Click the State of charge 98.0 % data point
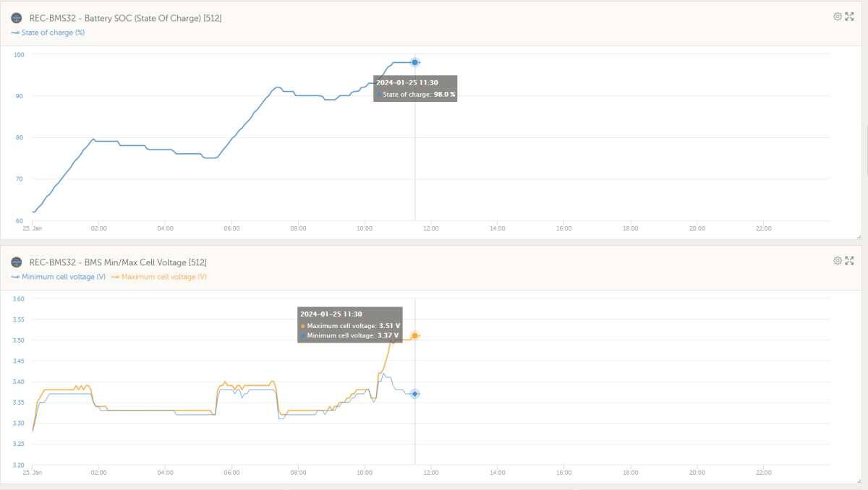Screen dimensions: 868x490 point(414,62)
